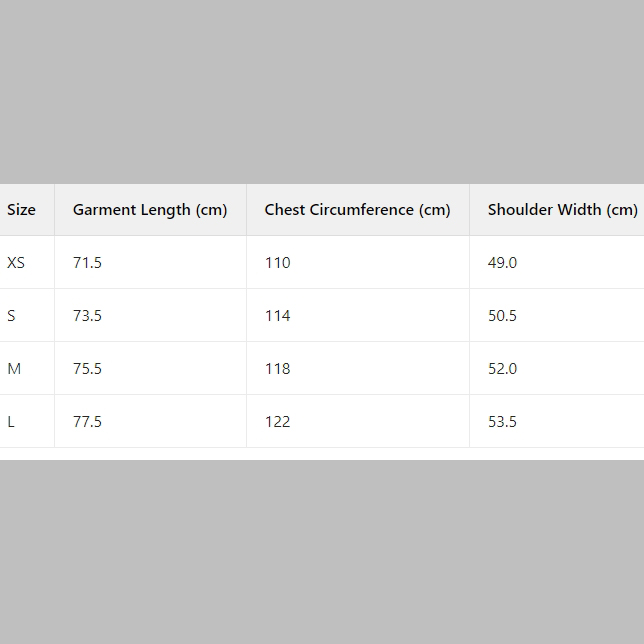Select the S size cell
This screenshot has height=644, width=644.
12,316
